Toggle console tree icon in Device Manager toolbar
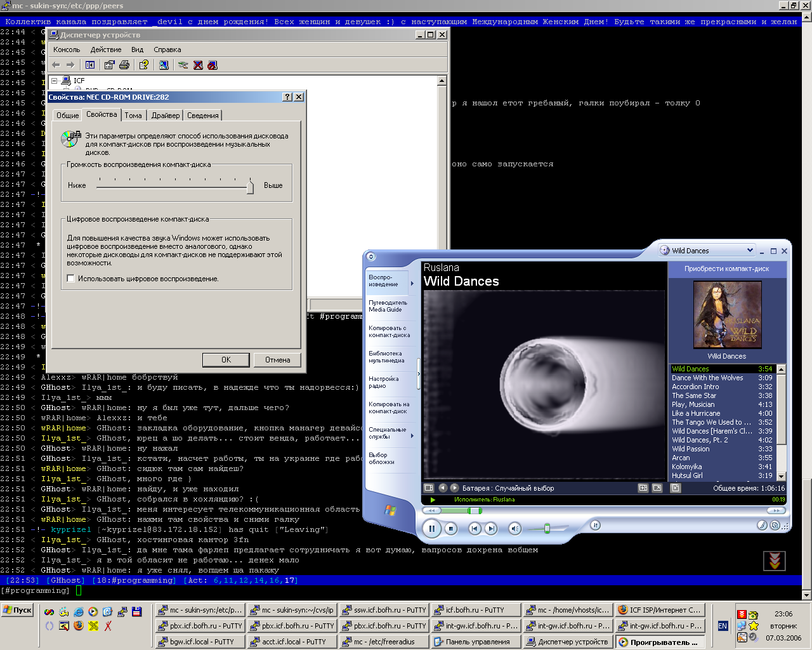 [x=90, y=65]
